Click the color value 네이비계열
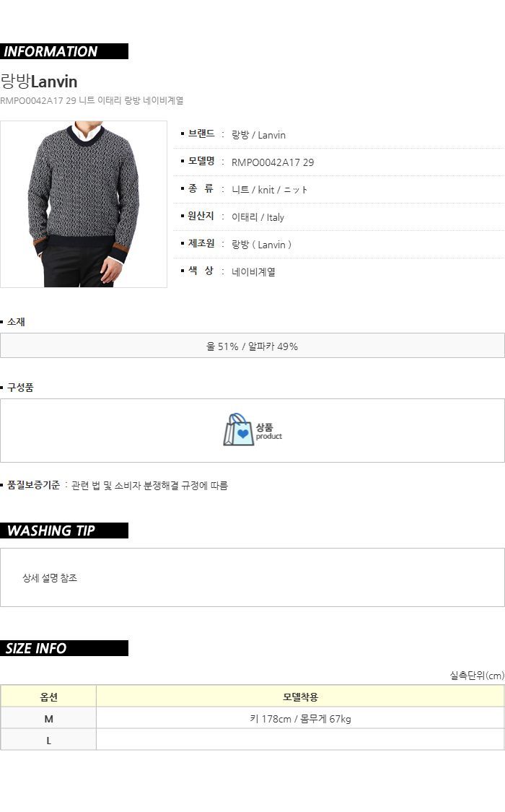 (x=253, y=272)
